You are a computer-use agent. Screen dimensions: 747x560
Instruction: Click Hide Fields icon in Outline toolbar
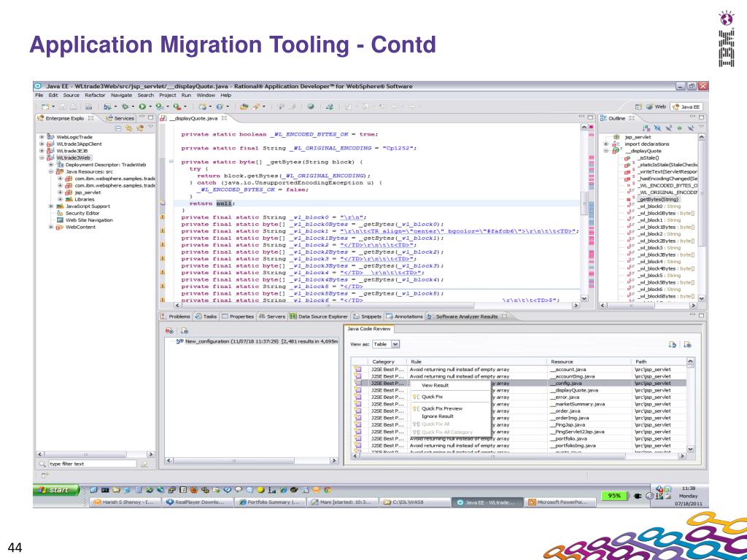coord(658,128)
